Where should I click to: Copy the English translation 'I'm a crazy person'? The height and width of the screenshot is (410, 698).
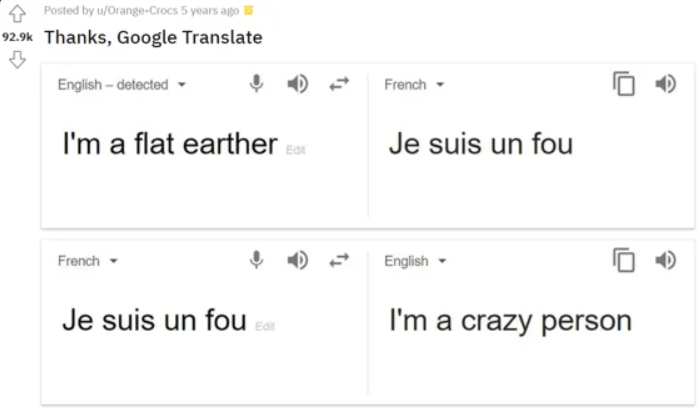[x=624, y=261]
